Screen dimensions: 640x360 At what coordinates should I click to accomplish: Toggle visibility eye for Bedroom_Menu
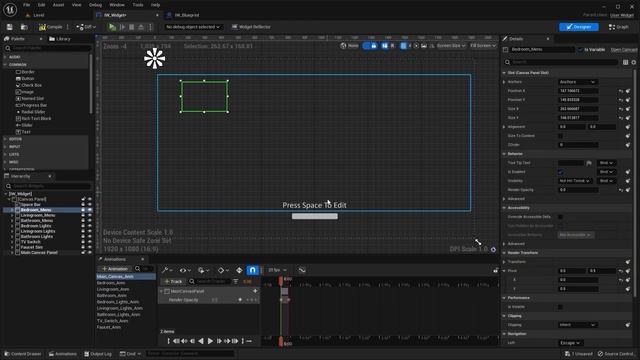90,210
